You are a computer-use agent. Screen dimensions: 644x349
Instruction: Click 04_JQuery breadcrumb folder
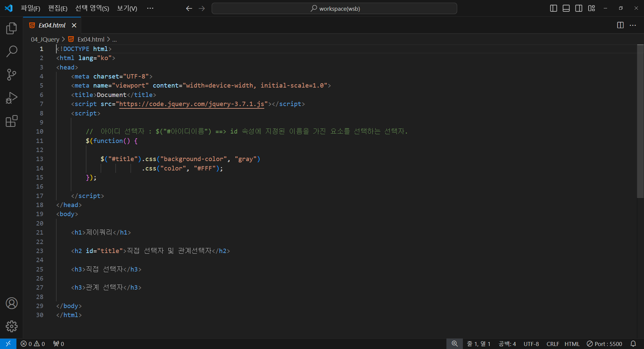pyautogui.click(x=45, y=39)
